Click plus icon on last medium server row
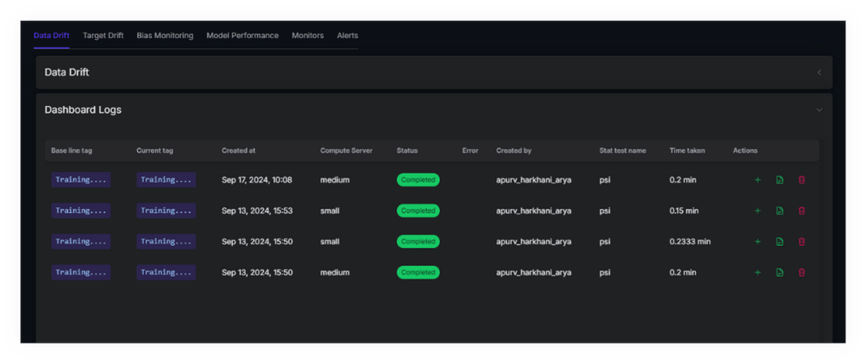The height and width of the screenshot is (362, 868). [x=758, y=273]
